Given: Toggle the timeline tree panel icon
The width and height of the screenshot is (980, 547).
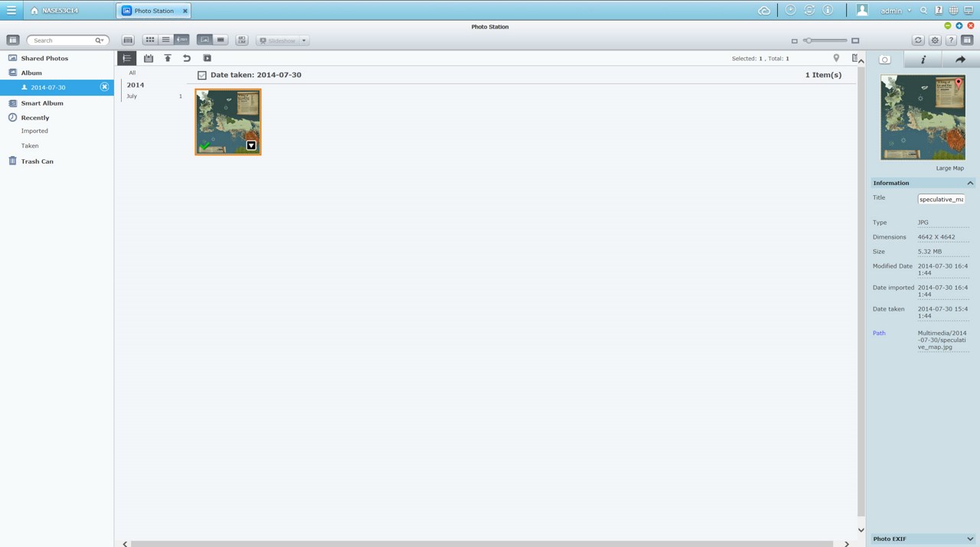Looking at the screenshot, I should point(127,58).
